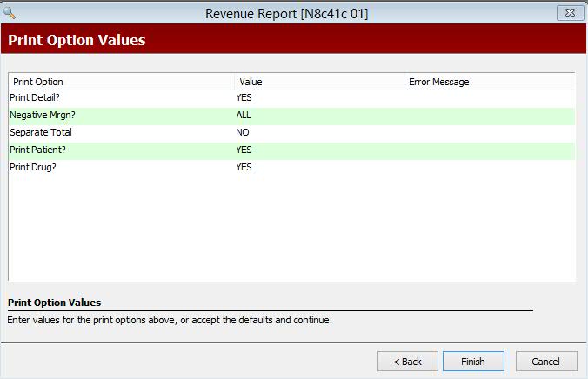The width and height of the screenshot is (588, 379).
Task: Click the magnifier icon in the title bar
Action: click(x=10, y=13)
